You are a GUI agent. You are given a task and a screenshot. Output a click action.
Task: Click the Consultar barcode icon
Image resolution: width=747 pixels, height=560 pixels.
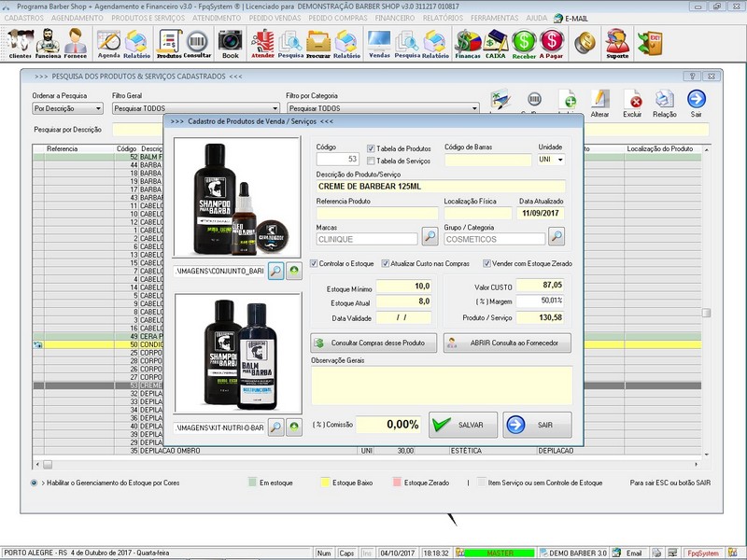click(x=197, y=44)
